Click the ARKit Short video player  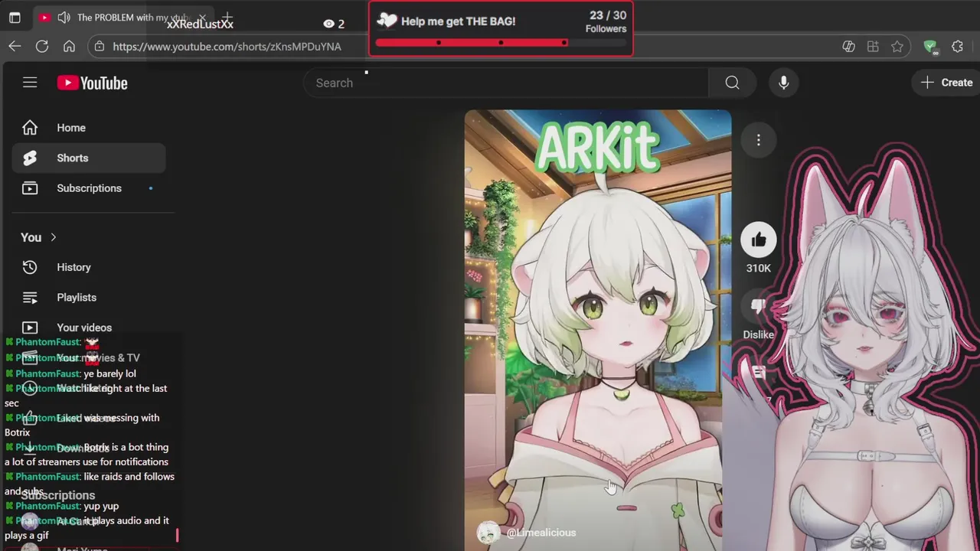click(598, 331)
